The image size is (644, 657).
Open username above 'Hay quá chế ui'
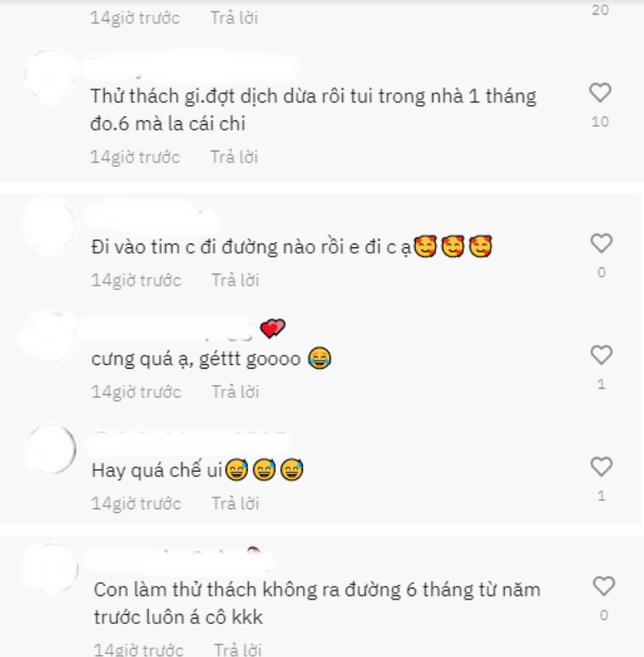point(189,443)
